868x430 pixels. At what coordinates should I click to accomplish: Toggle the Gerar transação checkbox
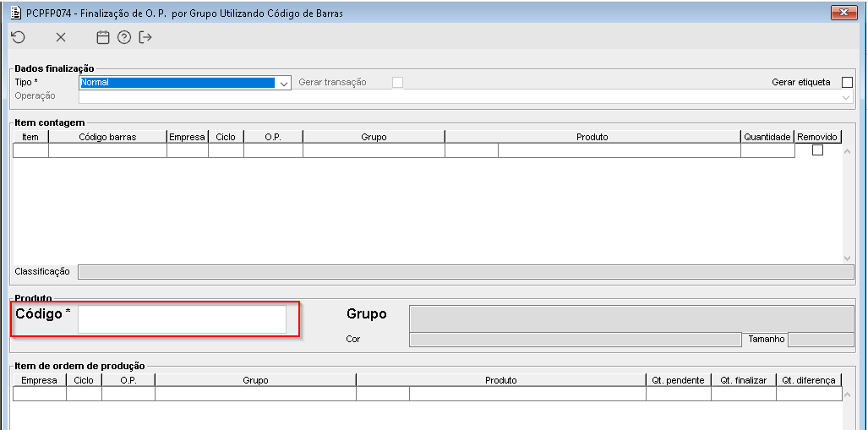[x=397, y=83]
